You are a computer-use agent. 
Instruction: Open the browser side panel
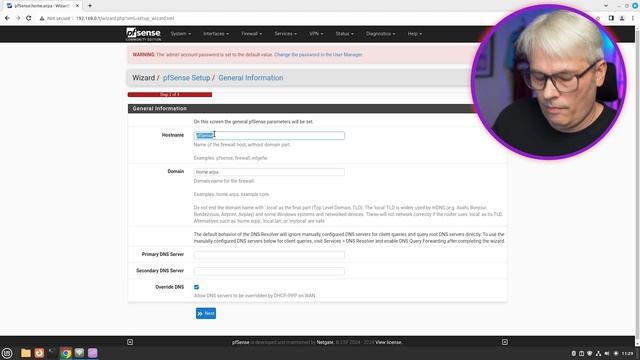[x=611, y=18]
